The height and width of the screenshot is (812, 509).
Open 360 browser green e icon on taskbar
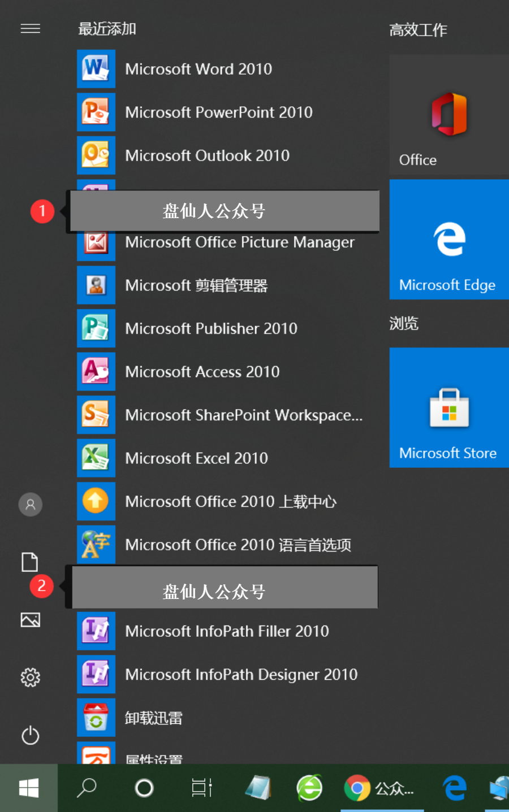[310, 788]
